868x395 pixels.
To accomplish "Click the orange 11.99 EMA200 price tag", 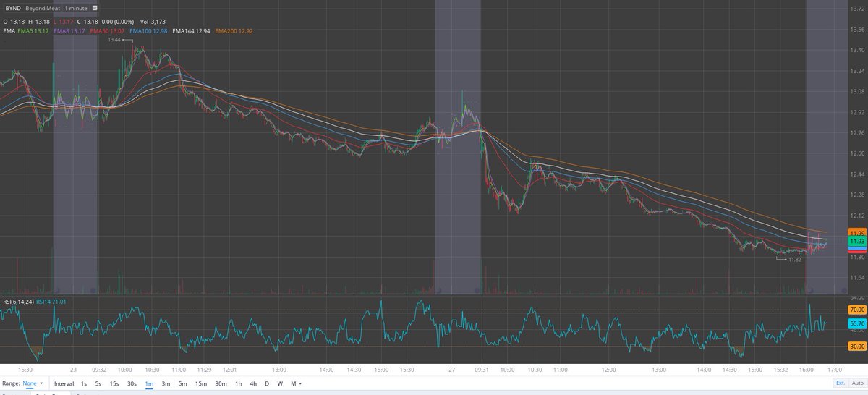I will tap(857, 232).
